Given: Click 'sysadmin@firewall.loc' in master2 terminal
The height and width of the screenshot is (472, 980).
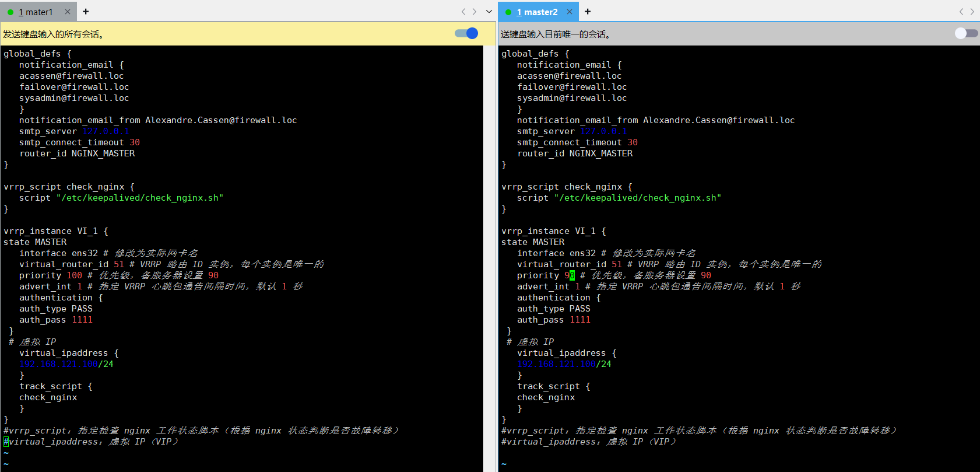Looking at the screenshot, I should tap(572, 98).
